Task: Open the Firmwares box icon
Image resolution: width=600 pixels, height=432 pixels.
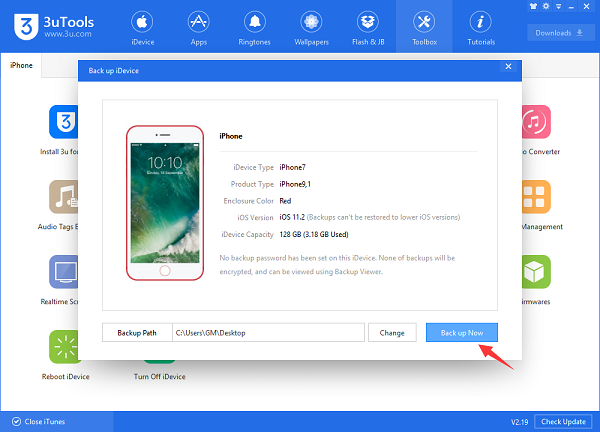Action: click(x=536, y=272)
